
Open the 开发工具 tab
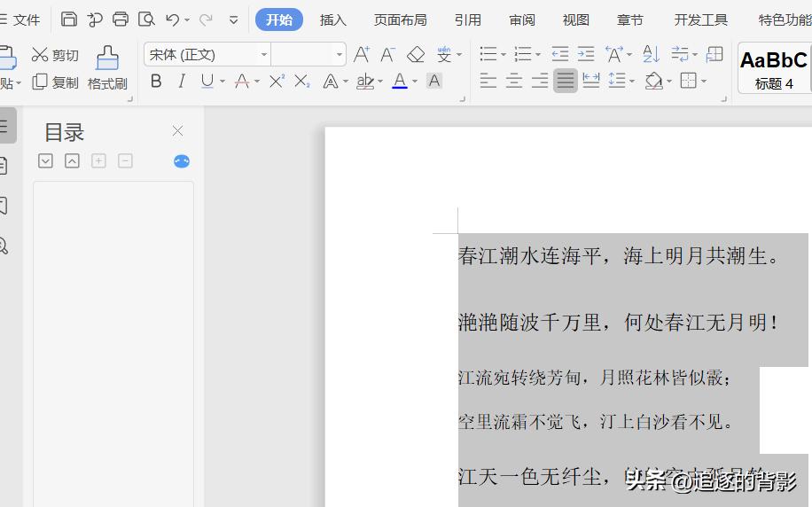click(x=700, y=20)
